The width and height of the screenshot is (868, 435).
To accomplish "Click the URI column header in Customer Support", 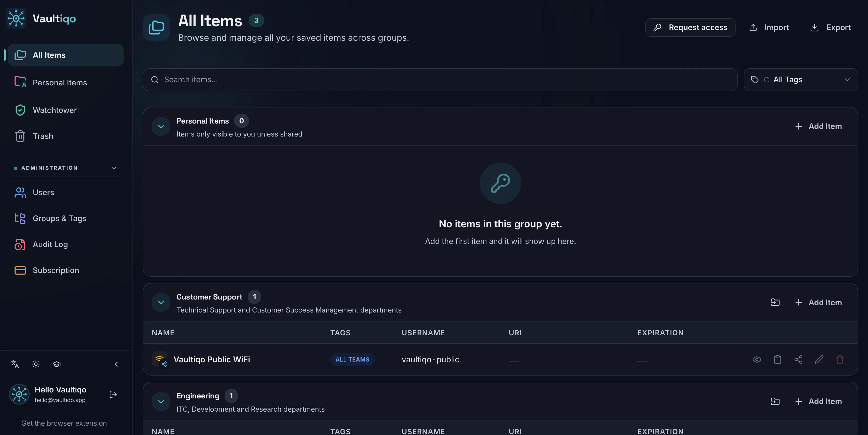I will click(x=515, y=333).
